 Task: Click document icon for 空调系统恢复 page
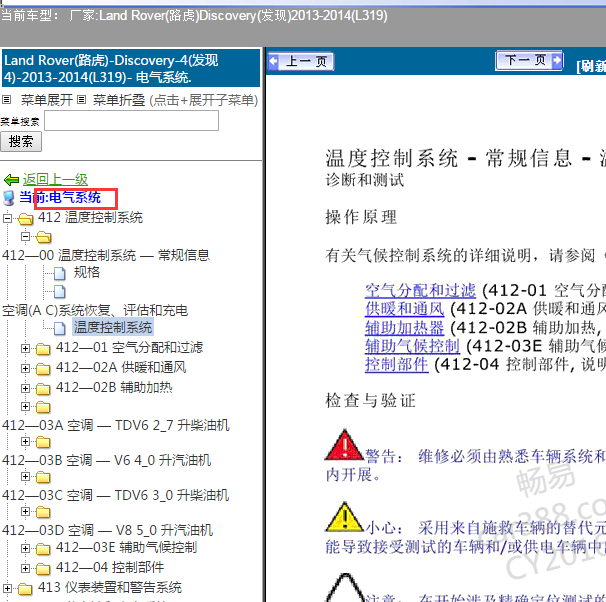click(x=60, y=292)
